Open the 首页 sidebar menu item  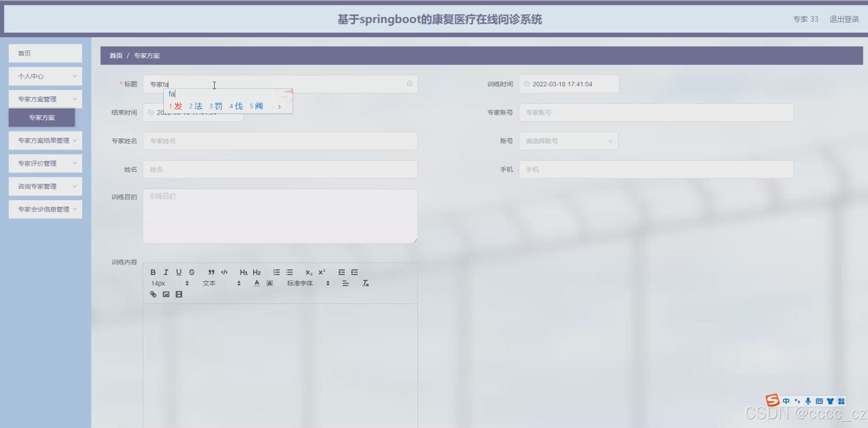[45, 53]
